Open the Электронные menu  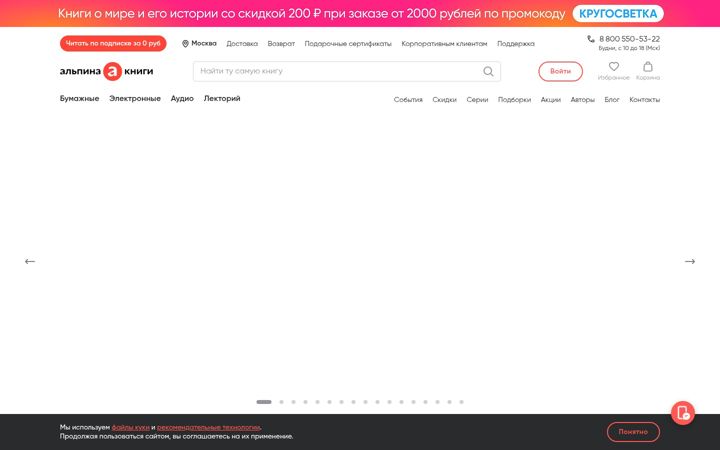pos(135,98)
